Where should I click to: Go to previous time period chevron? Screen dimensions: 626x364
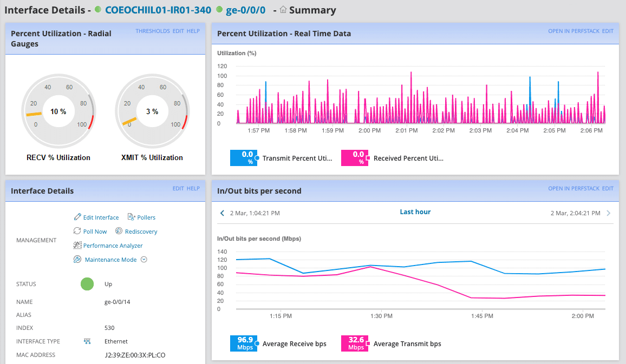coord(222,213)
